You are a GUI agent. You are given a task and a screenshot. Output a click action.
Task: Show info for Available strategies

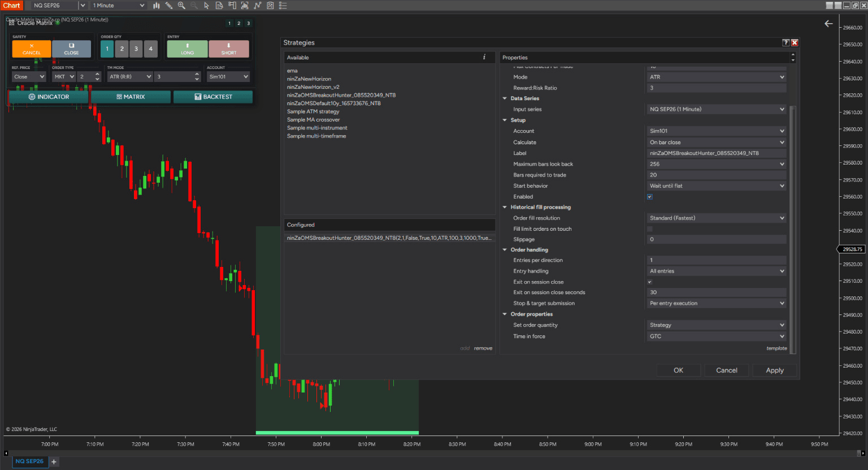pyautogui.click(x=484, y=57)
